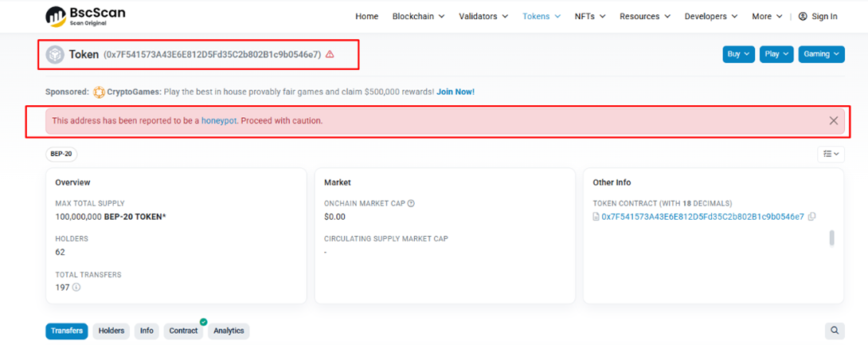Open the list view options dropdown
This screenshot has width=868, height=345.
click(x=831, y=154)
